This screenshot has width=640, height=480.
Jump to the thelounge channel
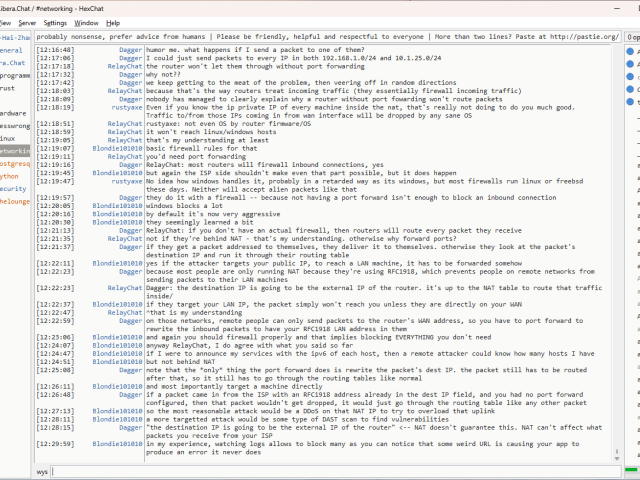coord(14,200)
